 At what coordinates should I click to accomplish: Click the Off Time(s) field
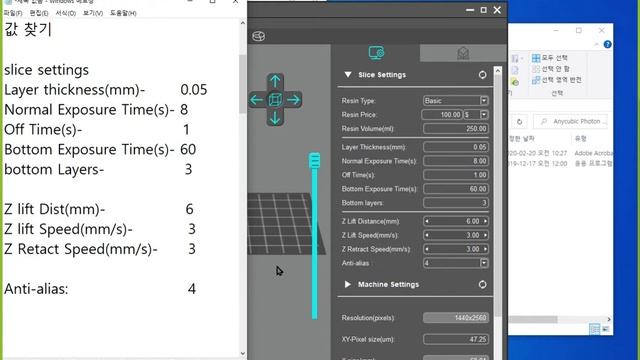[x=456, y=175]
